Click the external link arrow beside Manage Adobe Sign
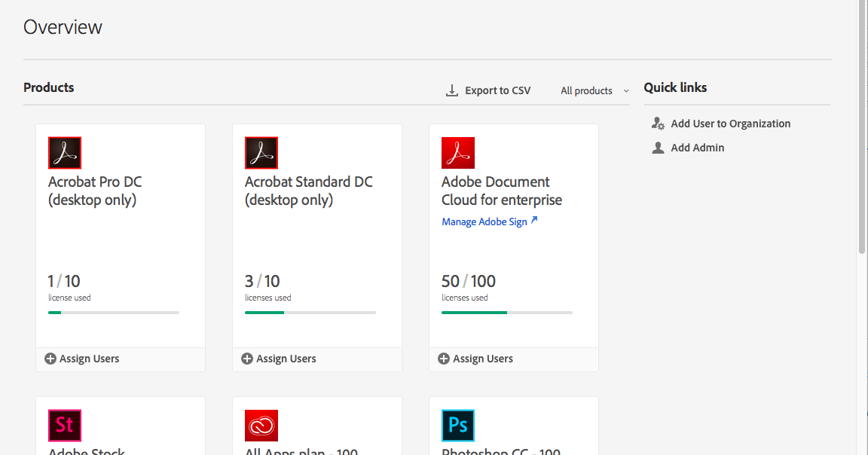 click(534, 220)
